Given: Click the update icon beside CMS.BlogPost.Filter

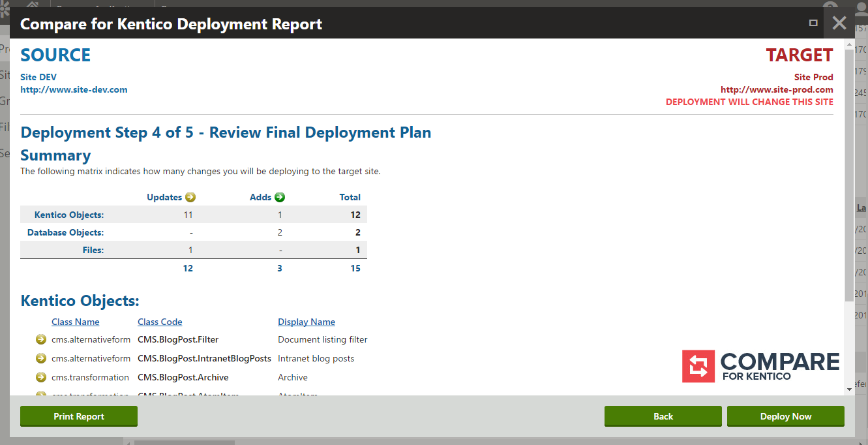Looking at the screenshot, I should click(41, 339).
